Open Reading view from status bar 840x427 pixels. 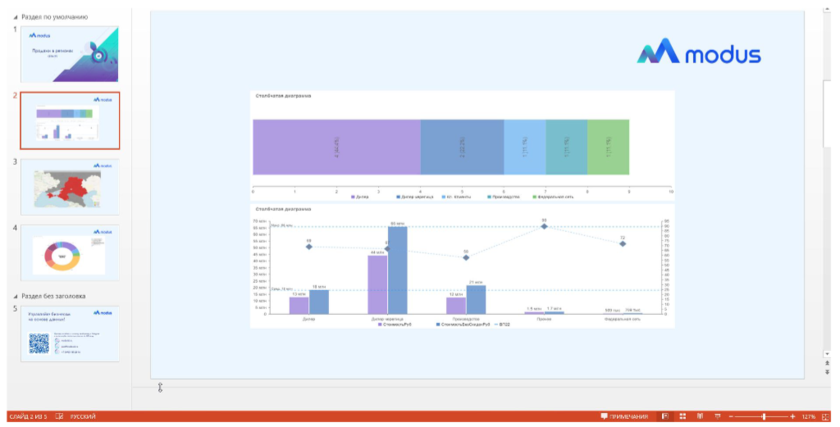[697, 416]
